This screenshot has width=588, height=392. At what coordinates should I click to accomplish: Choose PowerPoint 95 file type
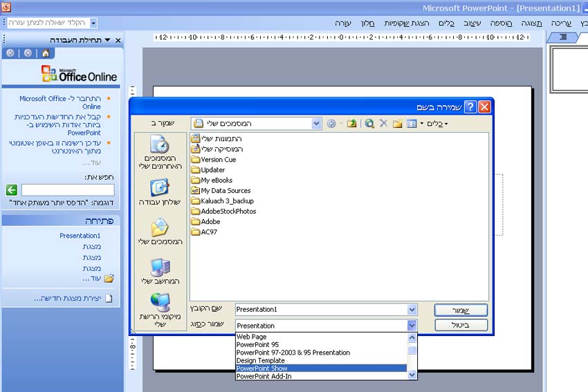coord(321,345)
